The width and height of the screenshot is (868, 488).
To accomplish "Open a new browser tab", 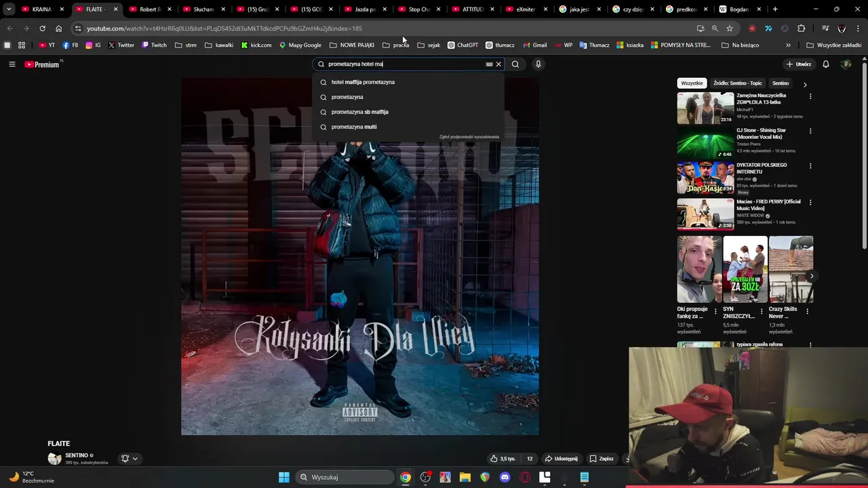I will pyautogui.click(x=775, y=9).
